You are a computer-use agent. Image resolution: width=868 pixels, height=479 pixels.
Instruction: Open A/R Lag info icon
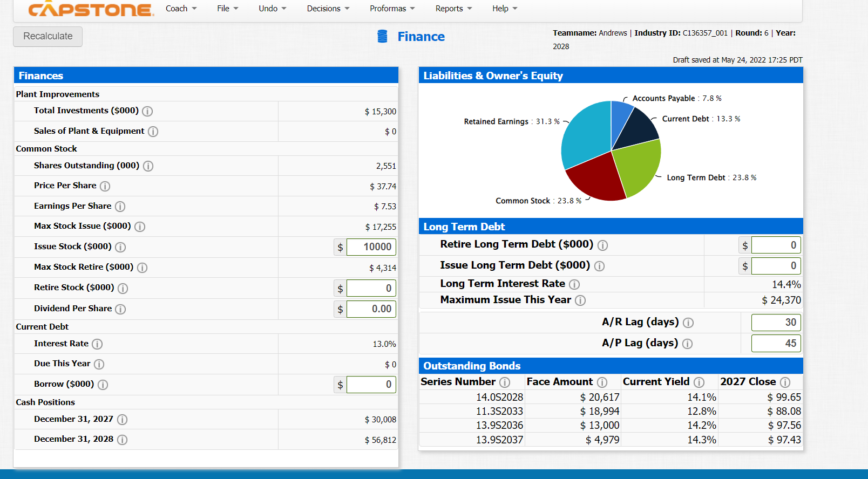click(688, 323)
